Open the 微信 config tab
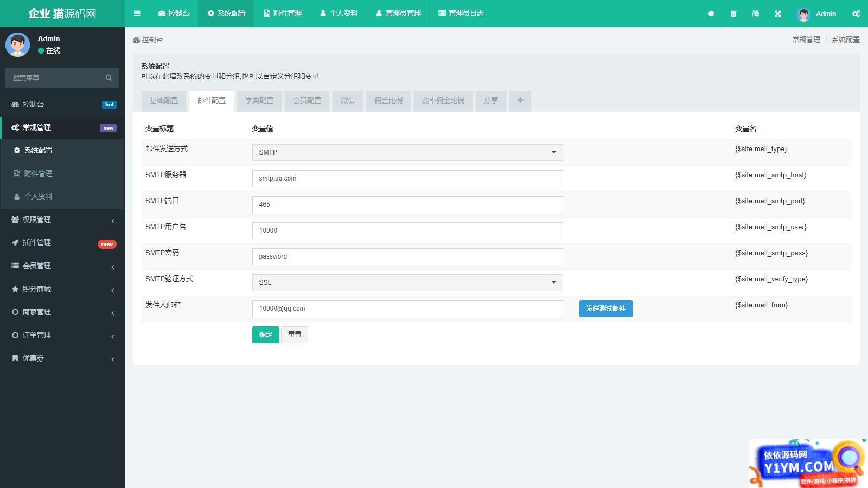 [348, 101]
